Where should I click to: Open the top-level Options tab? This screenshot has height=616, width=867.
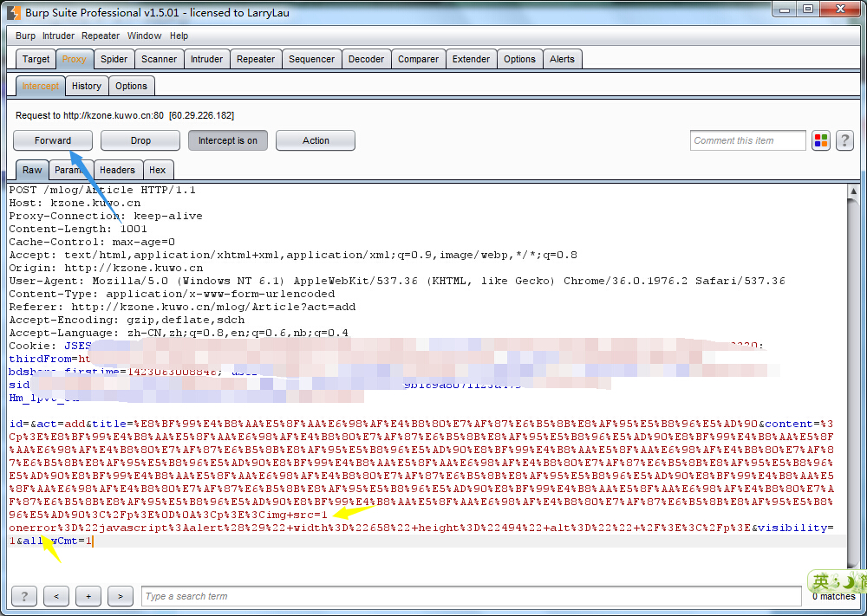click(x=519, y=59)
